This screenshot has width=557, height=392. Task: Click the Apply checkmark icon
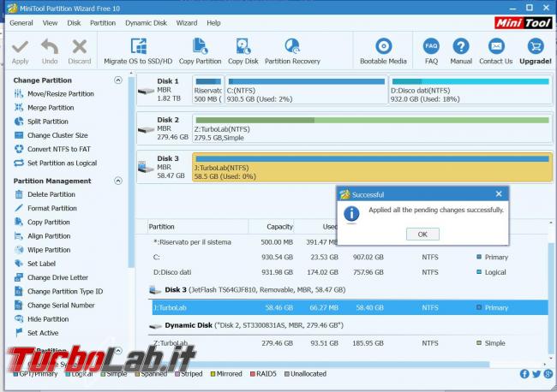[x=20, y=46]
